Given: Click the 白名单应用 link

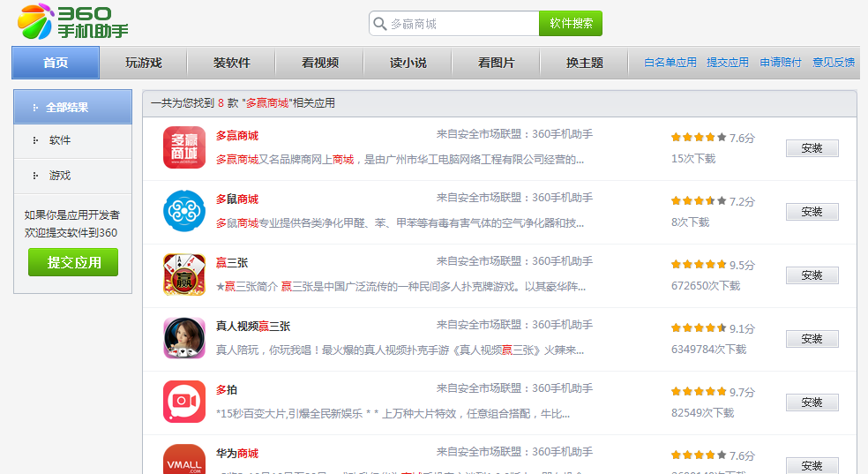Looking at the screenshot, I should 670,63.
